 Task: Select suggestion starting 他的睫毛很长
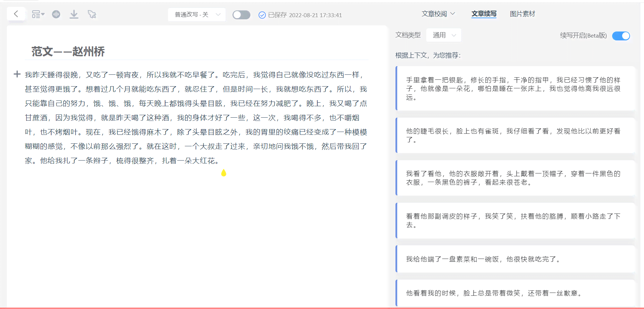(515, 135)
